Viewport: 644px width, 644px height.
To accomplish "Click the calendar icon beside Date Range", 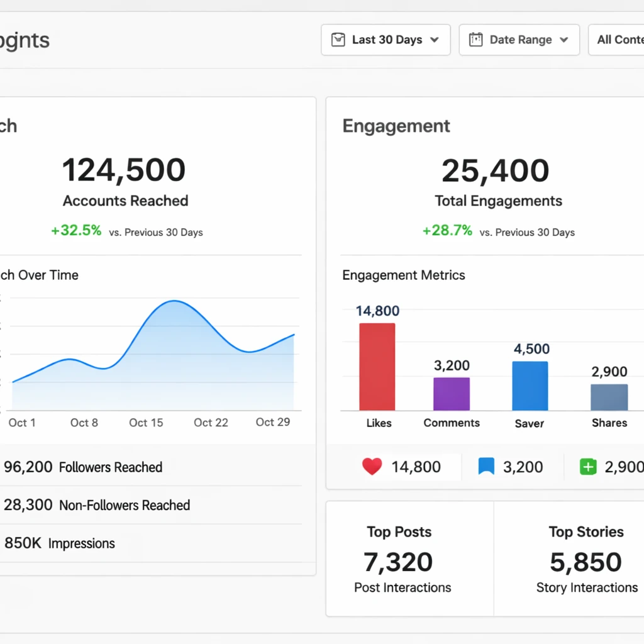I will [475, 40].
